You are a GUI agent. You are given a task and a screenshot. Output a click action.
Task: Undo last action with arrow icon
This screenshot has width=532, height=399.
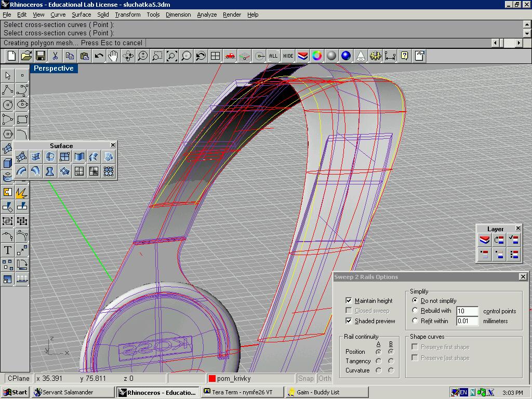pyautogui.click(x=99, y=56)
